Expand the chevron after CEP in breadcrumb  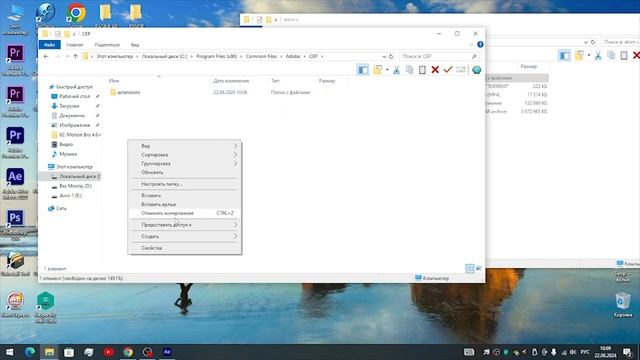(322, 56)
